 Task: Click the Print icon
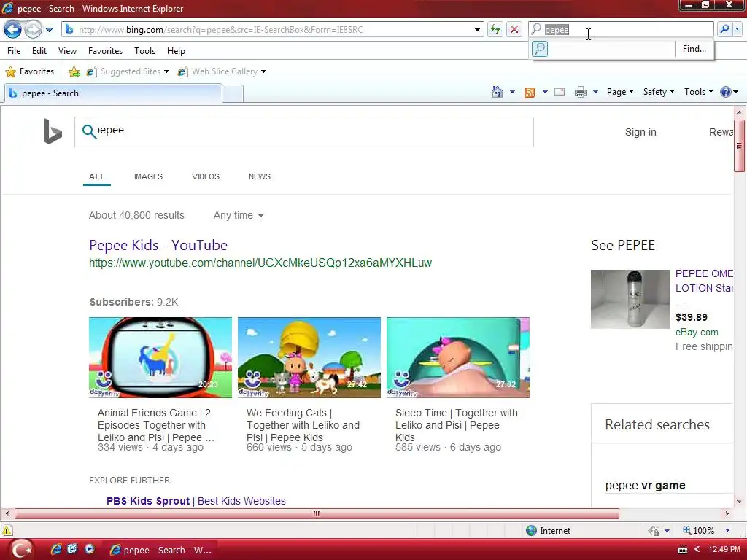pyautogui.click(x=580, y=92)
